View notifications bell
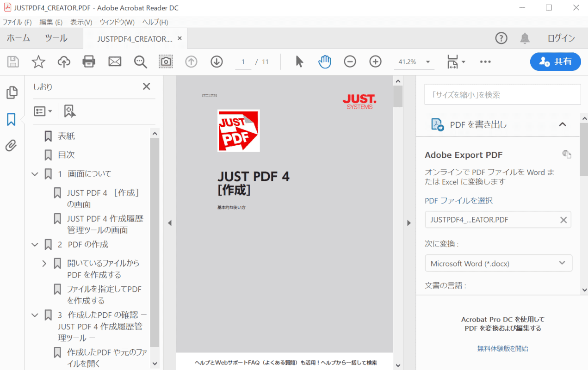Image resolution: width=588 pixels, height=370 pixels. point(525,38)
